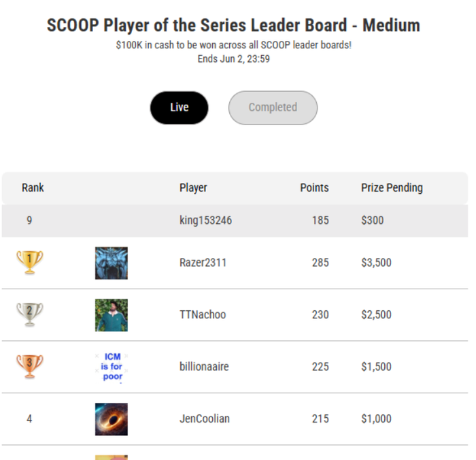
Task: Click the bronze third-place trophy icon
Action: click(29, 366)
